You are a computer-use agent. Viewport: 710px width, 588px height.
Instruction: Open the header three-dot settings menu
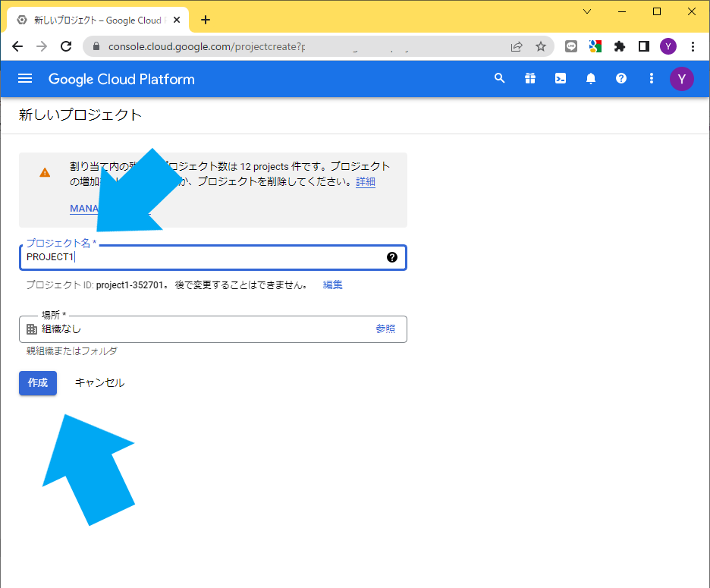coord(651,78)
